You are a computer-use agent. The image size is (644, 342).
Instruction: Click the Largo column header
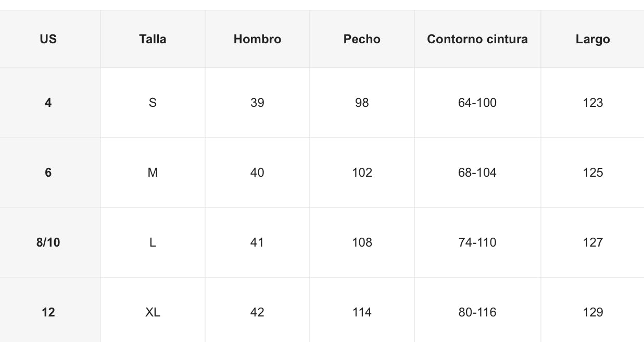(592, 39)
